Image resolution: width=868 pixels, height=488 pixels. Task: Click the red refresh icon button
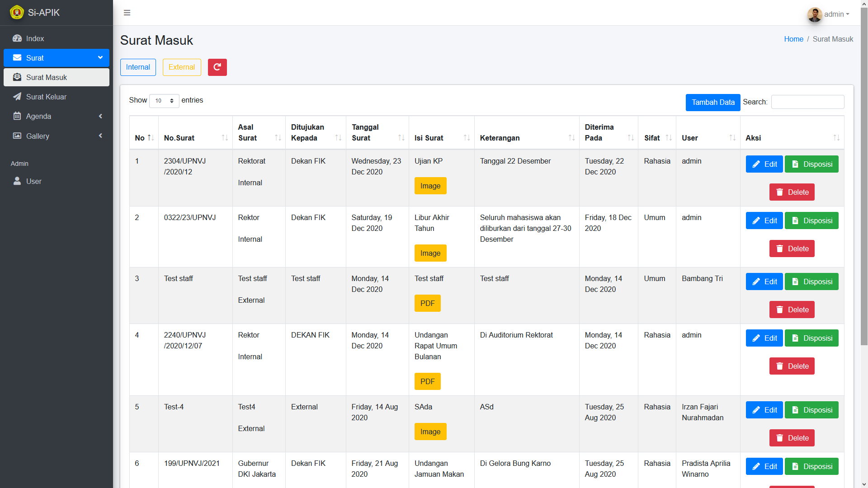217,67
